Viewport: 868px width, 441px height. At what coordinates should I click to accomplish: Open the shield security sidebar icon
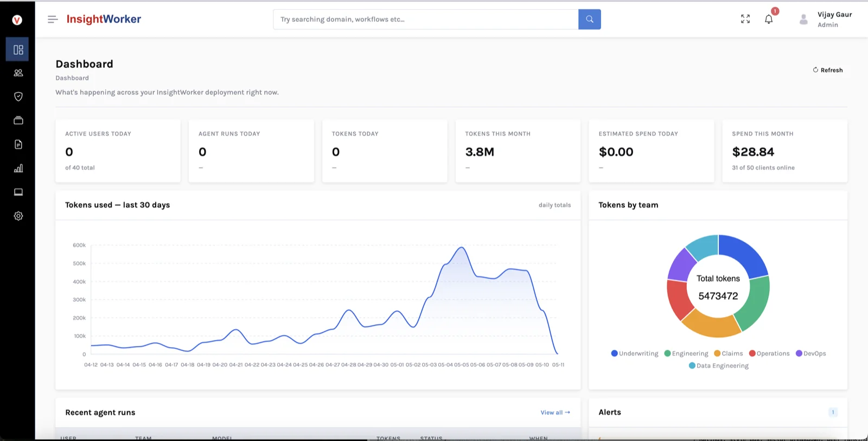pyautogui.click(x=18, y=97)
